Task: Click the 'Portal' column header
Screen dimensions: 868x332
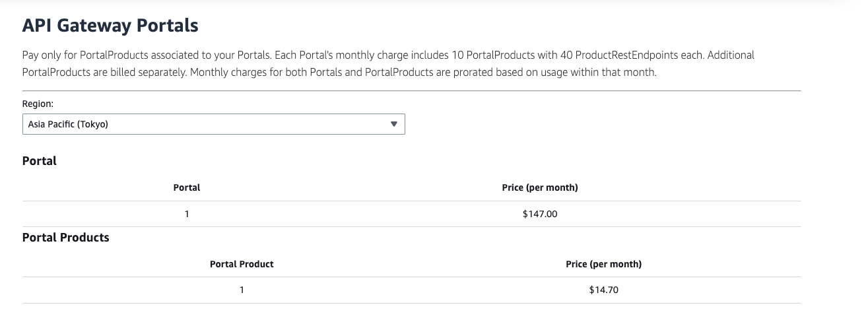Action: coord(187,187)
